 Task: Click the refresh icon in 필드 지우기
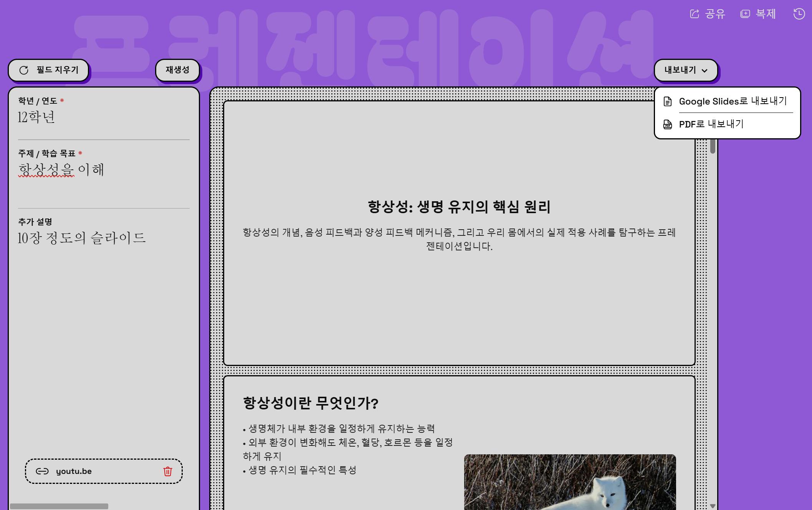click(x=24, y=70)
